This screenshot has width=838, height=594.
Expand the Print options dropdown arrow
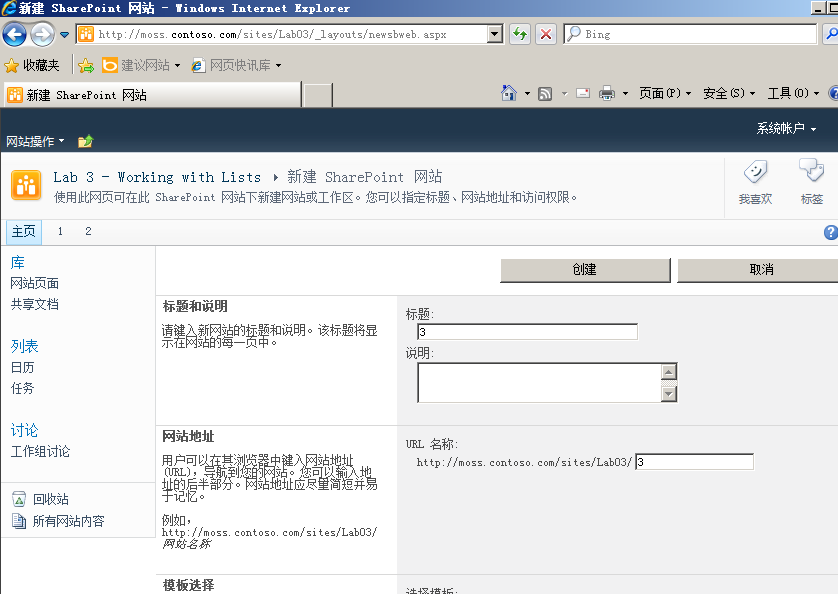point(625,94)
